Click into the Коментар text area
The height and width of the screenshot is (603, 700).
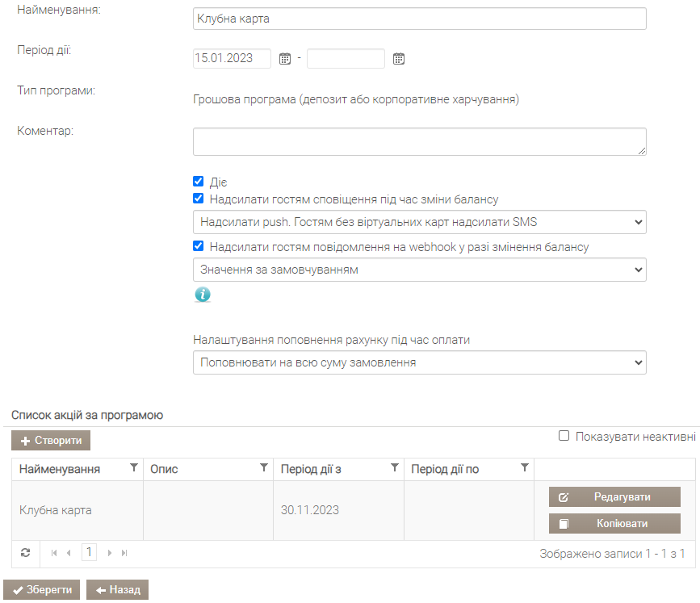[420, 142]
